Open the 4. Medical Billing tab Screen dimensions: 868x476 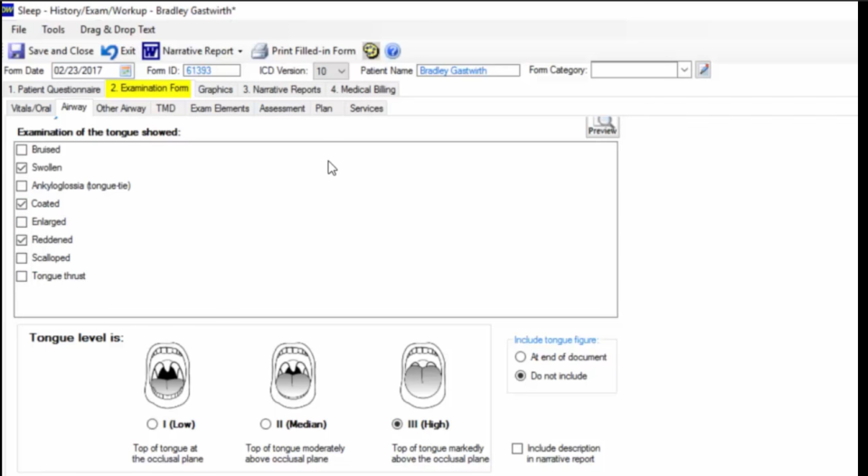[363, 89]
